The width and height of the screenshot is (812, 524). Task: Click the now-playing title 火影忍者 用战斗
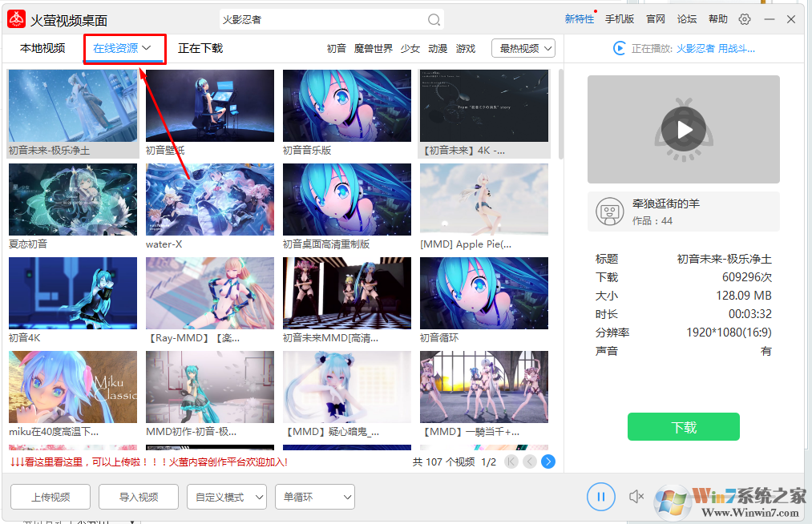coord(716,49)
